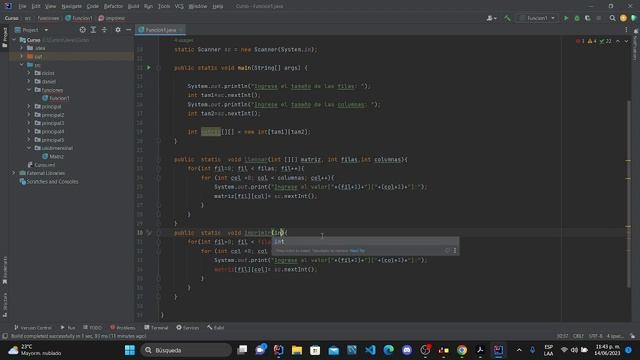The height and width of the screenshot is (360, 640).
Task: Open Search Everywhere magnifier icon
Action: pos(612,18)
